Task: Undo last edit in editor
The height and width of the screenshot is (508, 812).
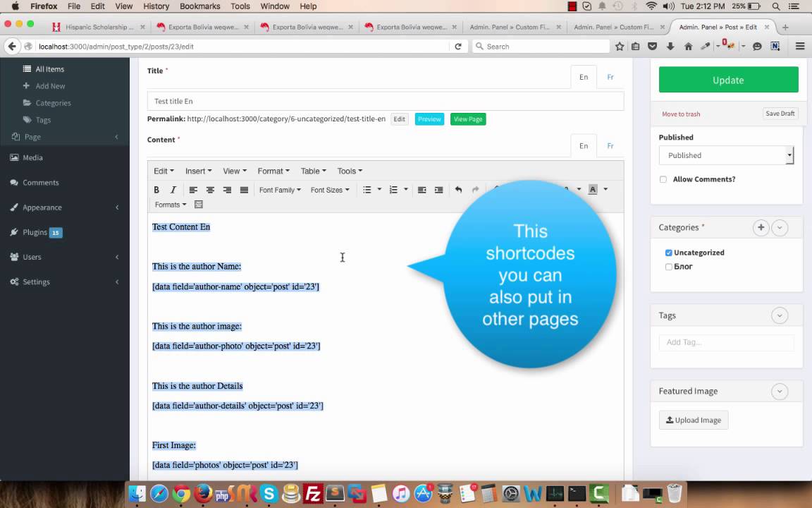Action: (458, 190)
